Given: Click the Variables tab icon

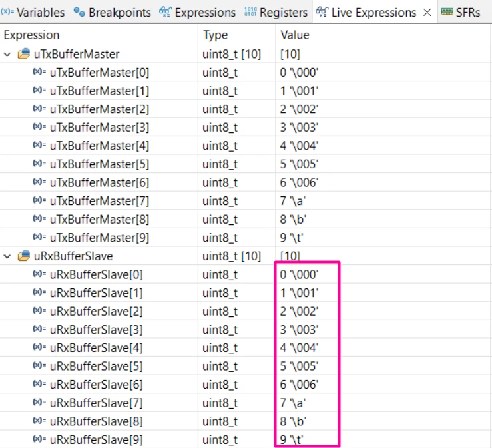Looking at the screenshot, I should coord(7,12).
